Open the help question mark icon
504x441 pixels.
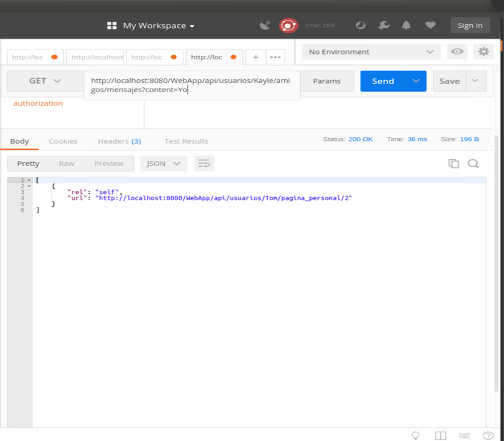(x=488, y=435)
